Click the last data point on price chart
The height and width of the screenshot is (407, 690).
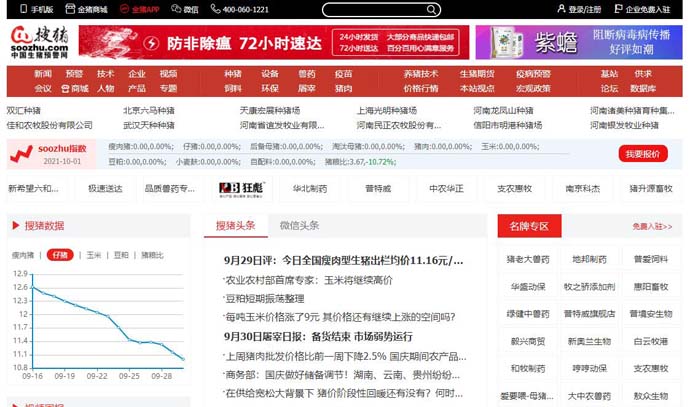(x=183, y=359)
